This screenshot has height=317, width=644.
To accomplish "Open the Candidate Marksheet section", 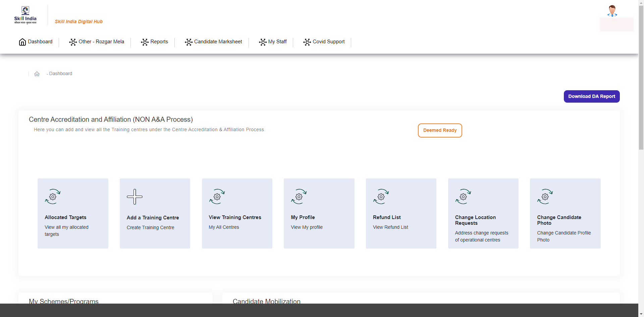I will [x=218, y=42].
